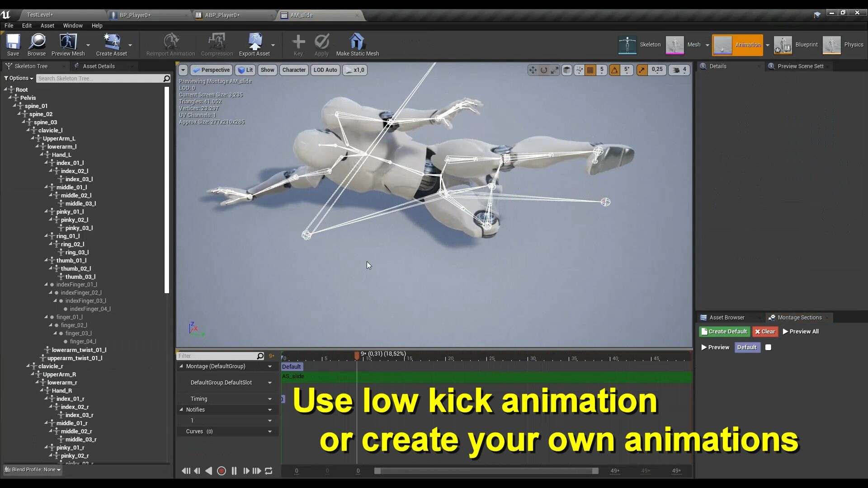Toggle the Lit viewport shading mode

pos(245,70)
